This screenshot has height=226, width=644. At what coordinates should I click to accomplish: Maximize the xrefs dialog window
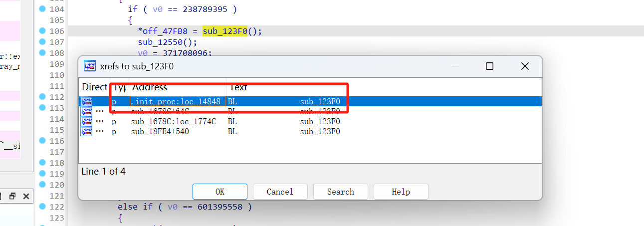point(489,66)
